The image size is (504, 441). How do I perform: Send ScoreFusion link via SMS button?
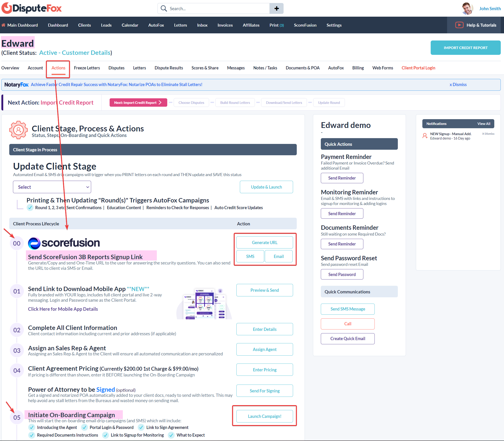(x=250, y=256)
